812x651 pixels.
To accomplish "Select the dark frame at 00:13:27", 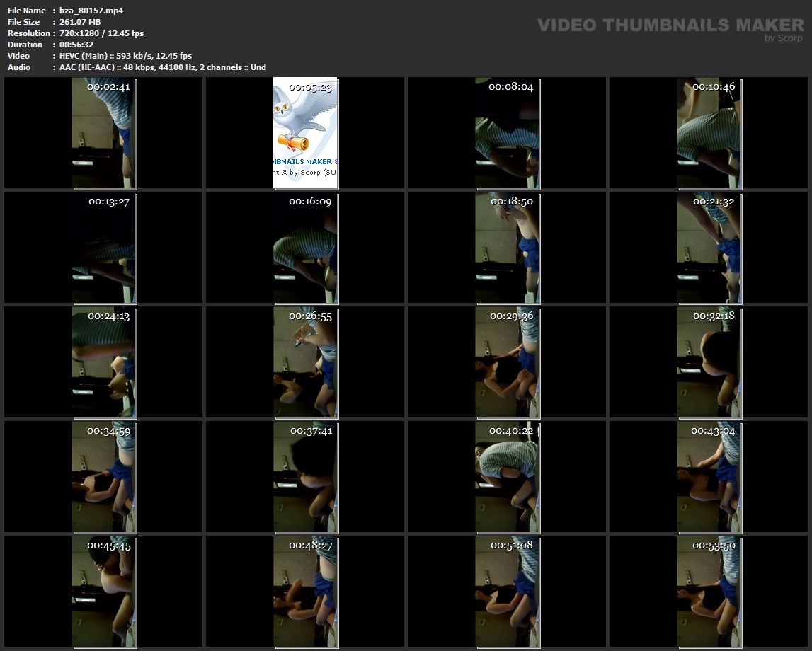I will point(103,248).
